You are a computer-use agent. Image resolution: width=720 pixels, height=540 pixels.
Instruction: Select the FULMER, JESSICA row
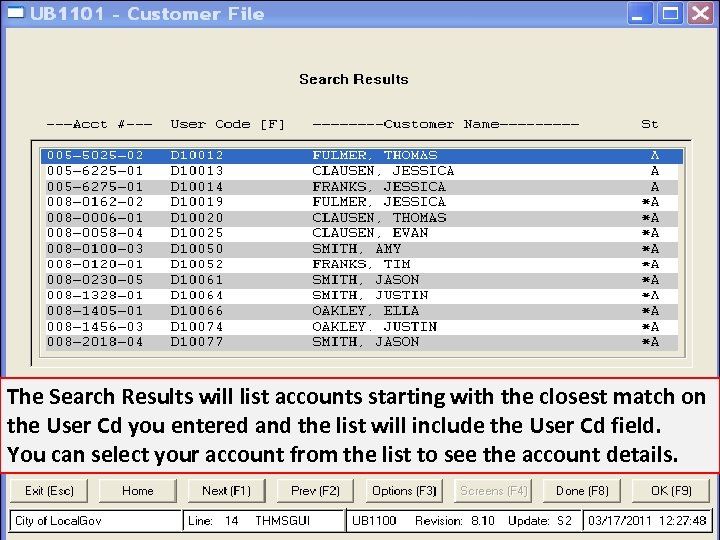tap(362, 202)
